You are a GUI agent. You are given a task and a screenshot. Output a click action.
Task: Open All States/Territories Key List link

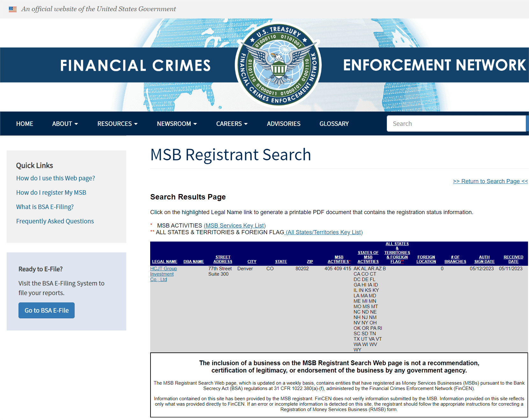tap(324, 232)
